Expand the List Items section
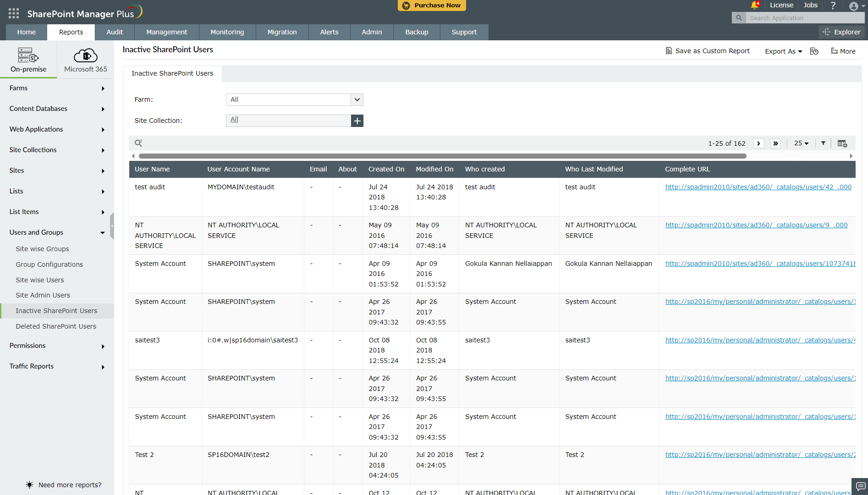 pyautogui.click(x=57, y=212)
